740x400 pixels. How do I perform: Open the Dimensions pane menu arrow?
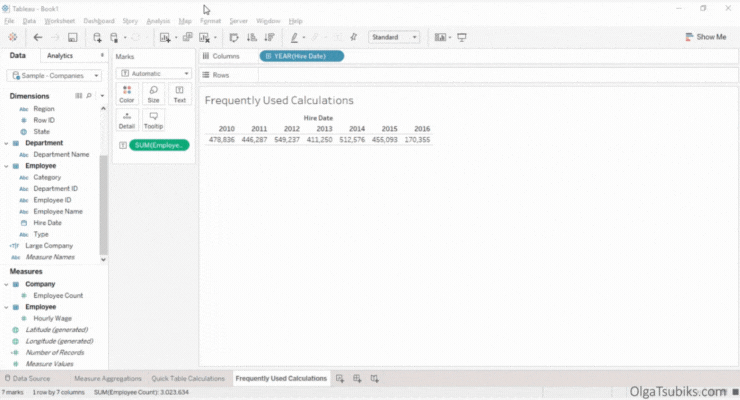[x=102, y=96]
